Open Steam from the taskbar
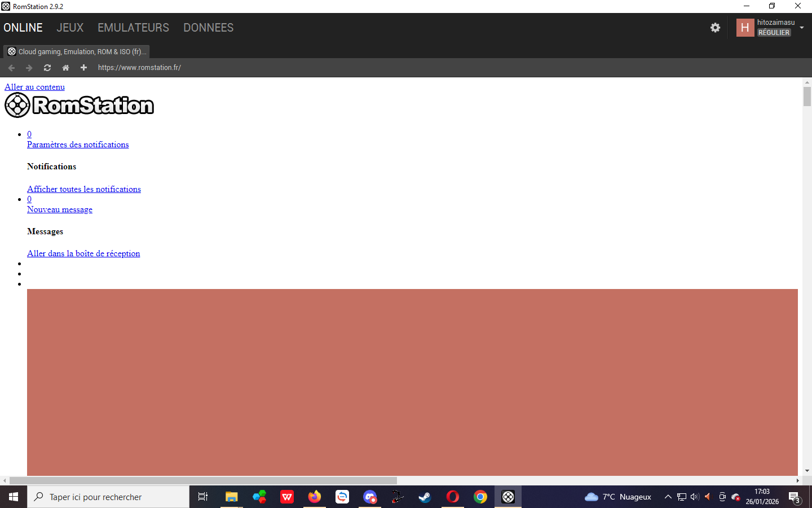The image size is (812, 508). tap(425, 497)
